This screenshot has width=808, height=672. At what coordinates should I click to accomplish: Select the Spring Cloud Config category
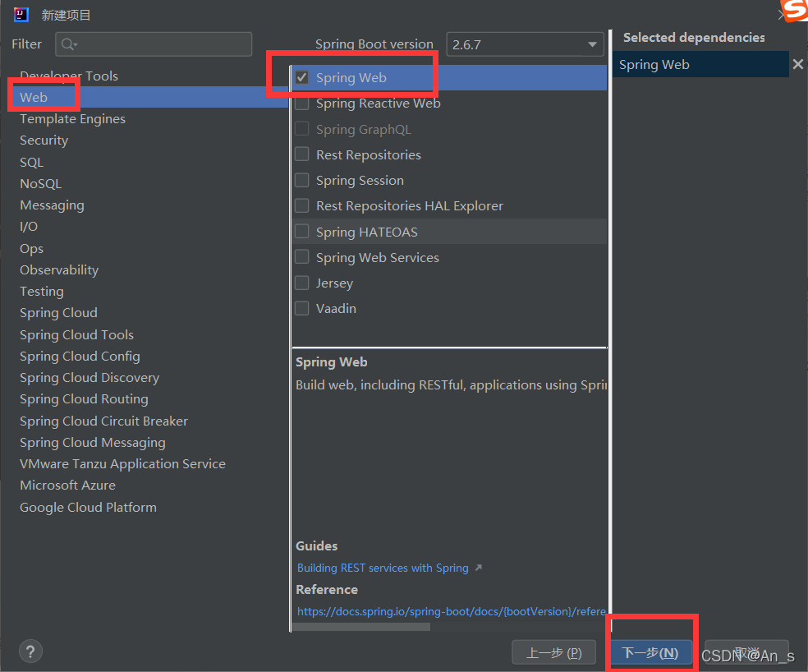(x=80, y=356)
